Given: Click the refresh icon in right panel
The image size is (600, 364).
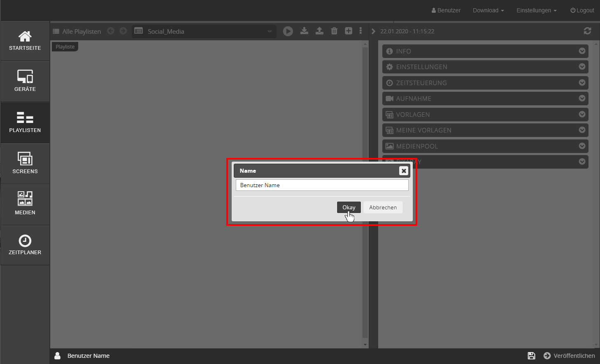Looking at the screenshot, I should click(587, 31).
